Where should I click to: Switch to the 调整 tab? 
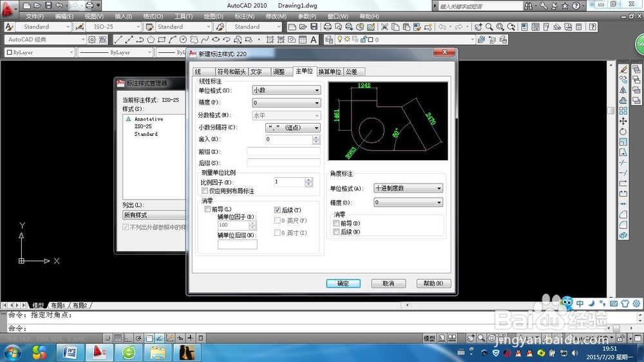coord(282,71)
